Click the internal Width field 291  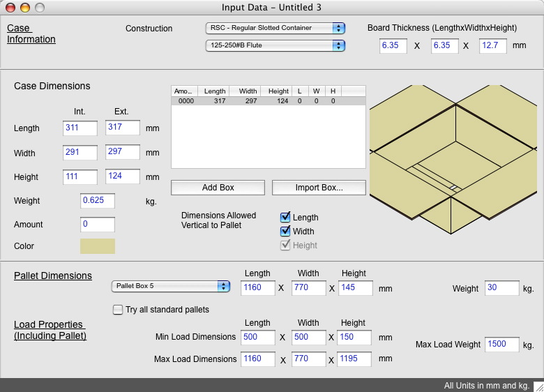click(x=80, y=152)
